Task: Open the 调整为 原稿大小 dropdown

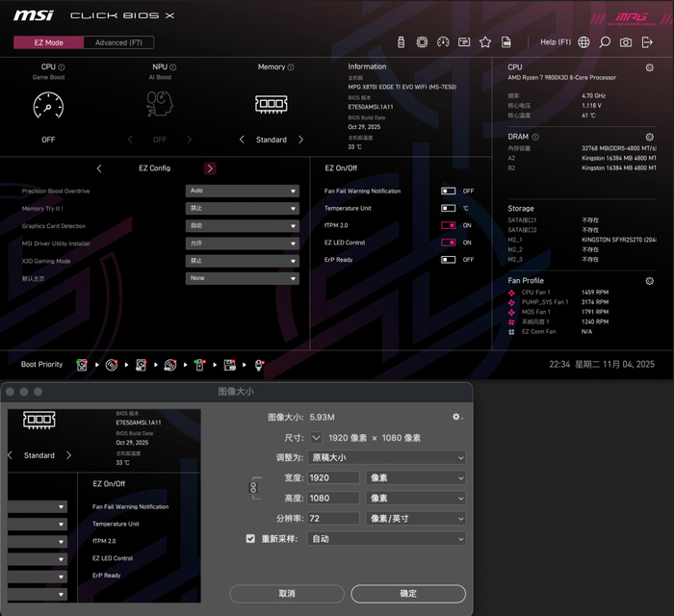Action: pos(386,457)
